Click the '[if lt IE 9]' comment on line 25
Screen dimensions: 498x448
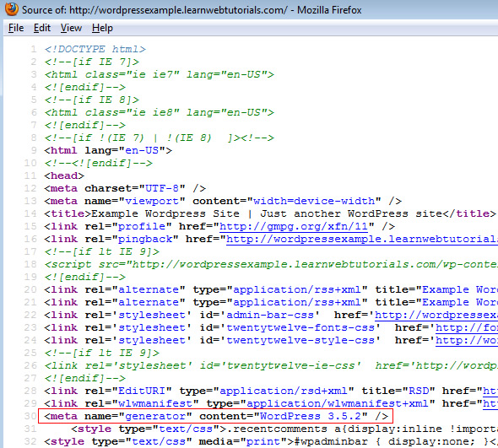(x=101, y=353)
